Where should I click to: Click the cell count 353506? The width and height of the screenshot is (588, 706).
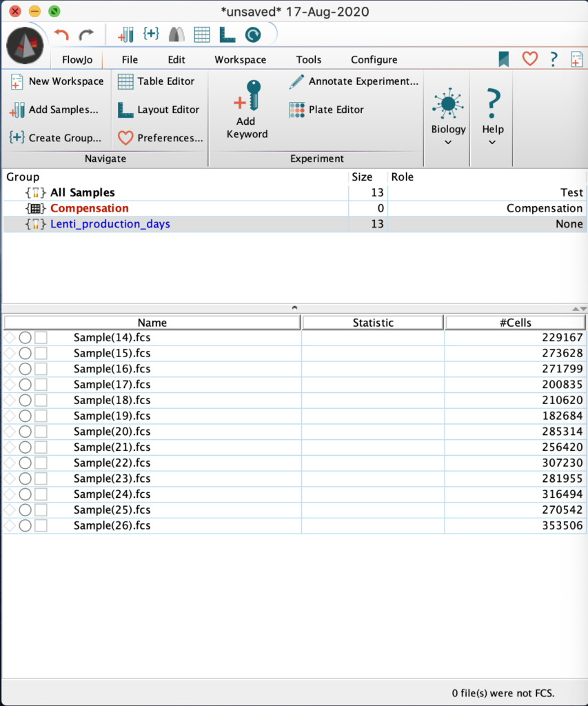(562, 525)
